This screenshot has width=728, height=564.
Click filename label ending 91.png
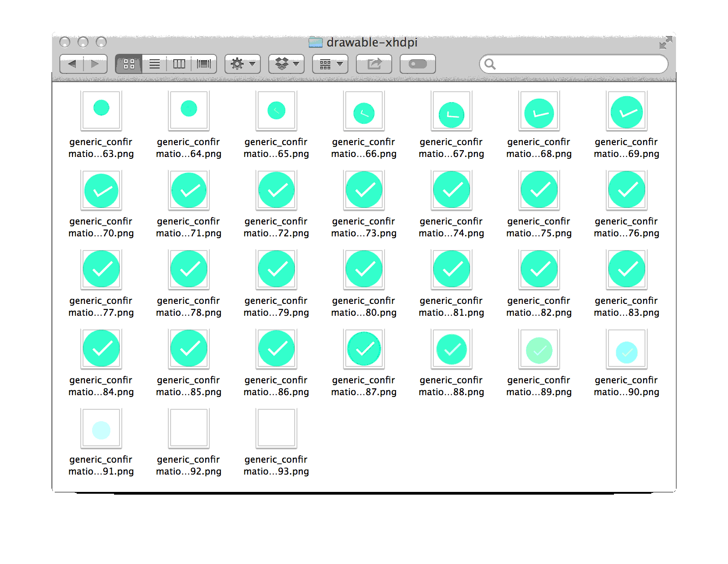click(x=101, y=465)
